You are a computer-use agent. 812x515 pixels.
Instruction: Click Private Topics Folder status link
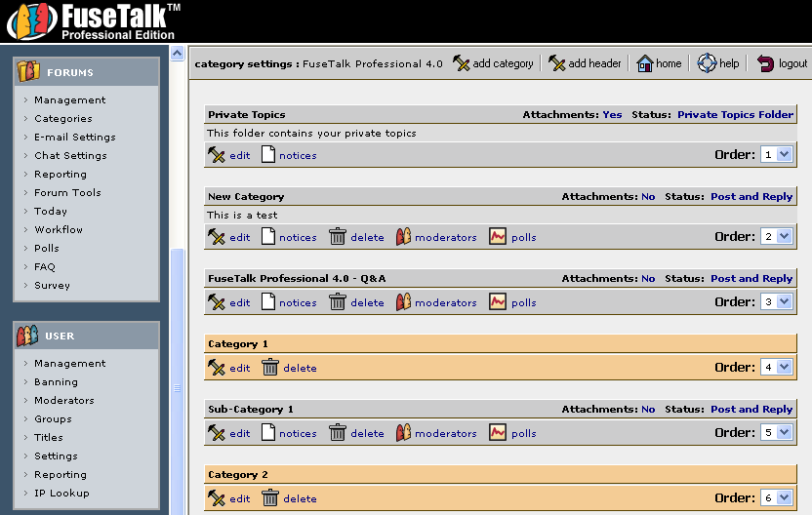click(735, 114)
